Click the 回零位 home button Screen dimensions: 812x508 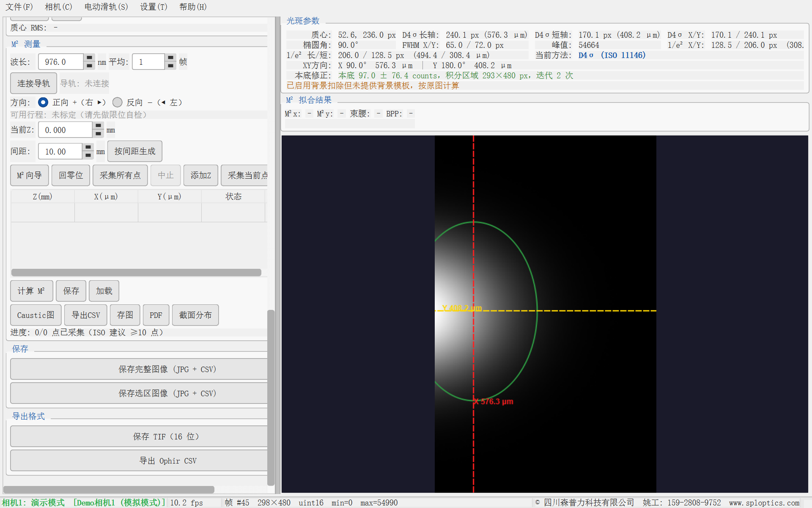point(71,175)
